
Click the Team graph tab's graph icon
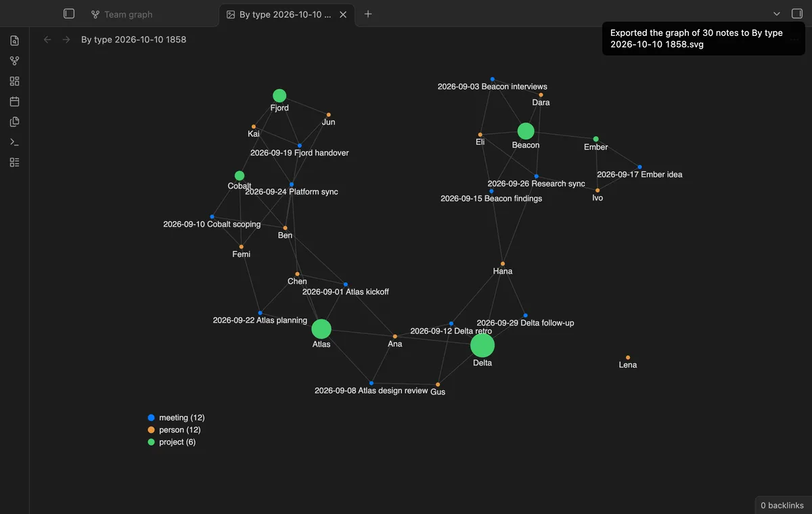pos(95,14)
